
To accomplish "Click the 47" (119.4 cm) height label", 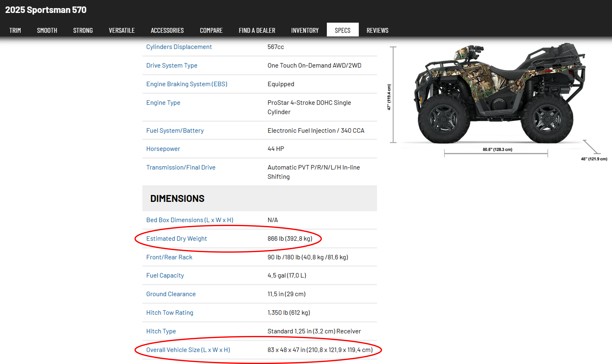I will click(389, 97).
